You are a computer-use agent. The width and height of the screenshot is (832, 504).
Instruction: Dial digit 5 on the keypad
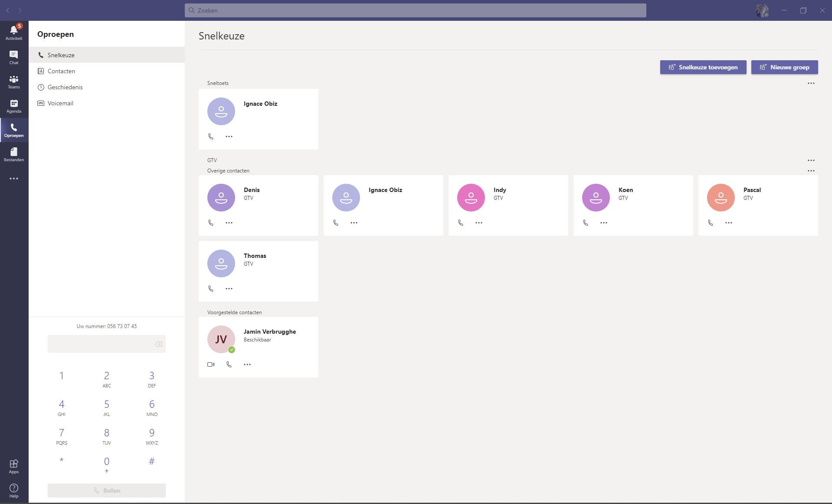[x=107, y=408]
